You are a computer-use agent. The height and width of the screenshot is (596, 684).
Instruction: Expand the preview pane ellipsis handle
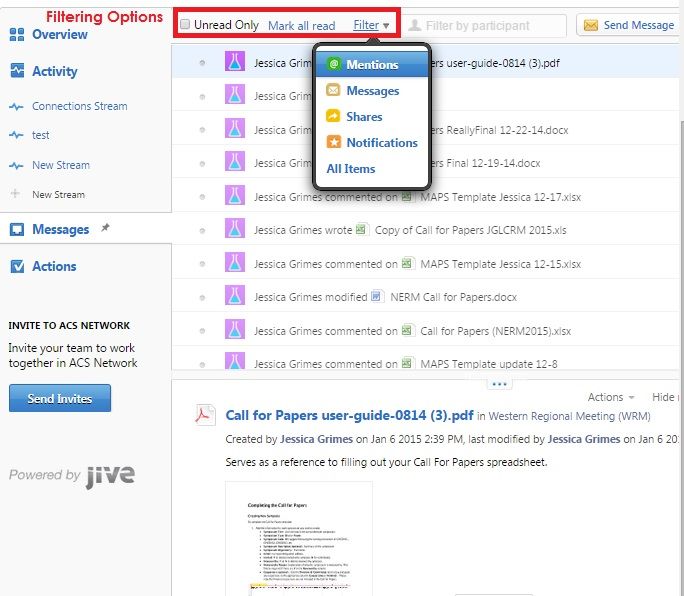click(501, 383)
